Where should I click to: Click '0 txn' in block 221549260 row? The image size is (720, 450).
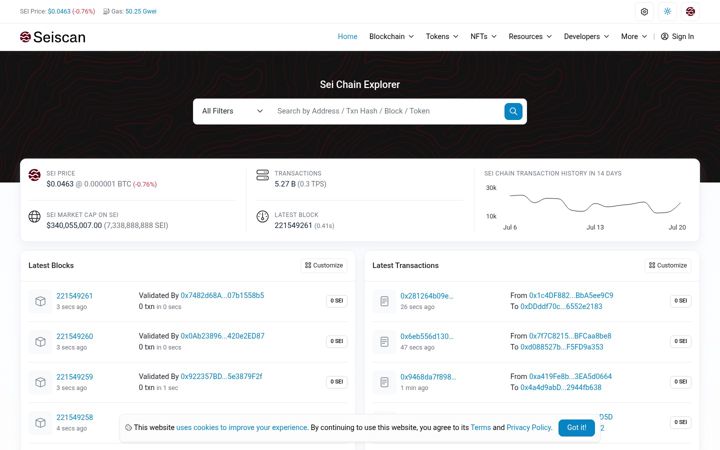[x=146, y=347]
